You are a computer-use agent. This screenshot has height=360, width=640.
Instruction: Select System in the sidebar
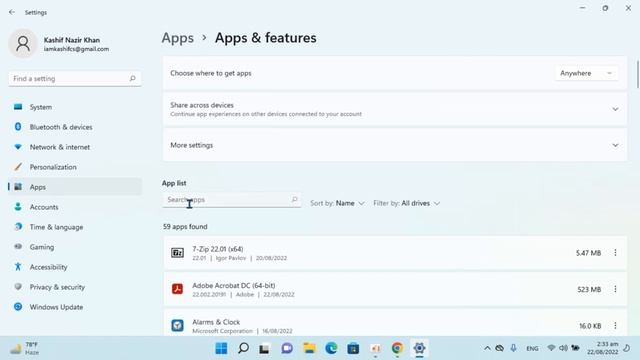tap(75, 107)
